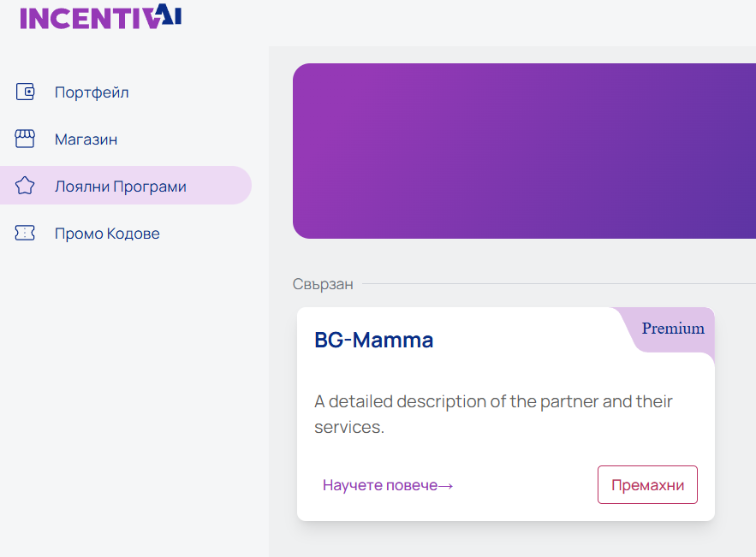Click the Свързан section heading
Viewport: 756px width, 557px height.
pos(323,284)
